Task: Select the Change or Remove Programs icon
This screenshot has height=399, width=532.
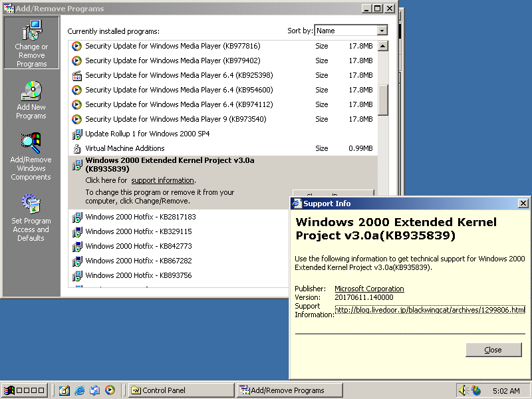Action: click(31, 43)
